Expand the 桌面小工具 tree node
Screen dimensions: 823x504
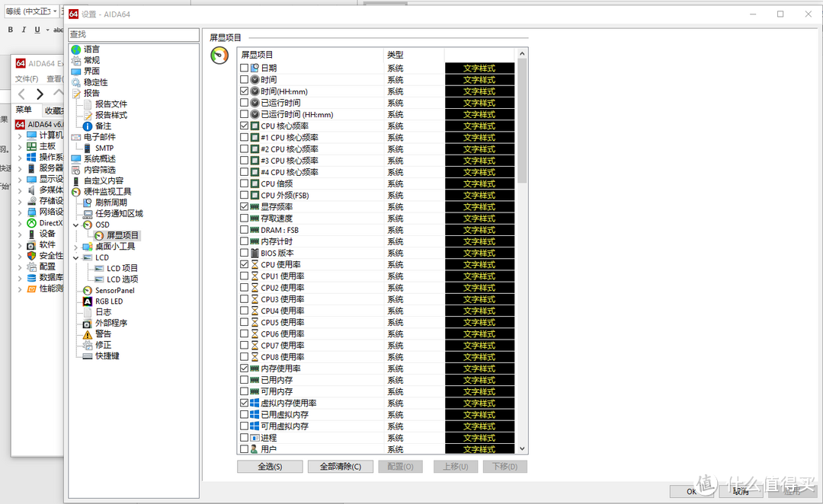pyautogui.click(x=76, y=247)
